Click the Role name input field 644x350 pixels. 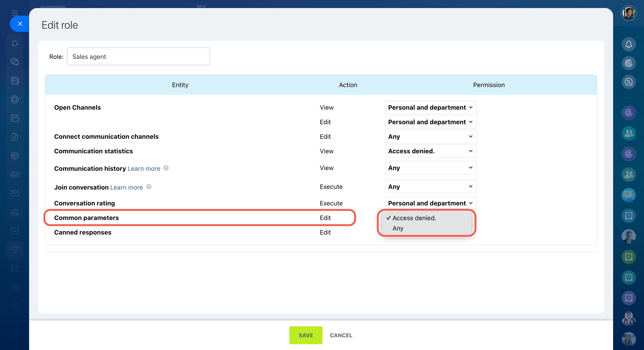(138, 57)
